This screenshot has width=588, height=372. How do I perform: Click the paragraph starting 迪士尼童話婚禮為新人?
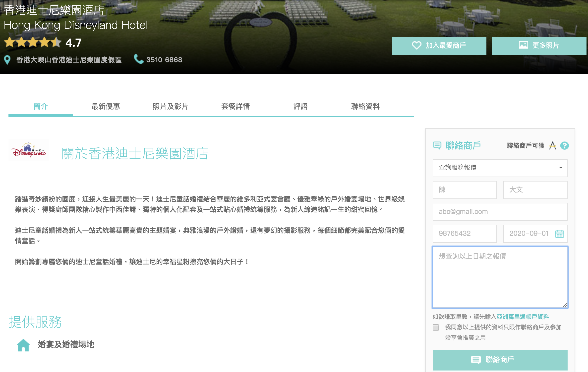pos(210,235)
